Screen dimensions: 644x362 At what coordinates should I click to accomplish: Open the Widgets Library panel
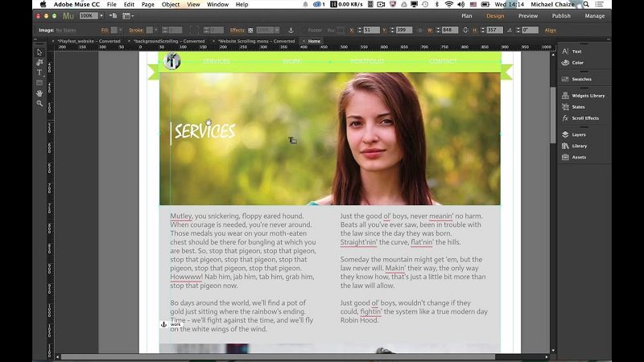coord(588,96)
